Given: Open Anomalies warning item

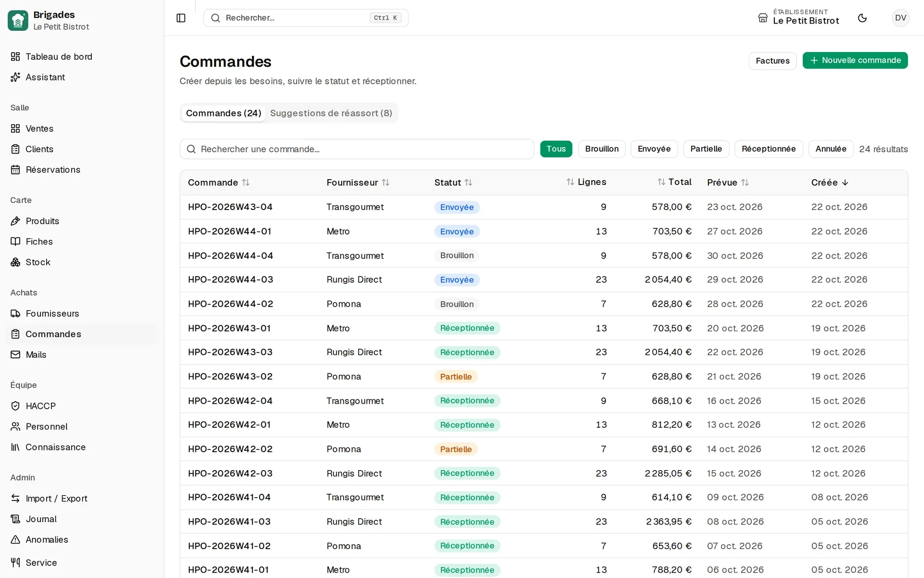Looking at the screenshot, I should [x=82, y=539].
